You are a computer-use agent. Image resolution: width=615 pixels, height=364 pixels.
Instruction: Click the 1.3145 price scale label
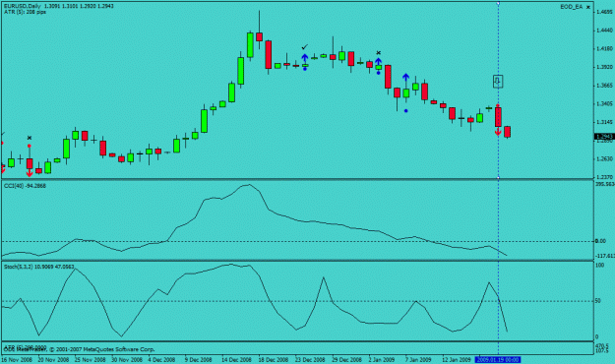pos(604,122)
